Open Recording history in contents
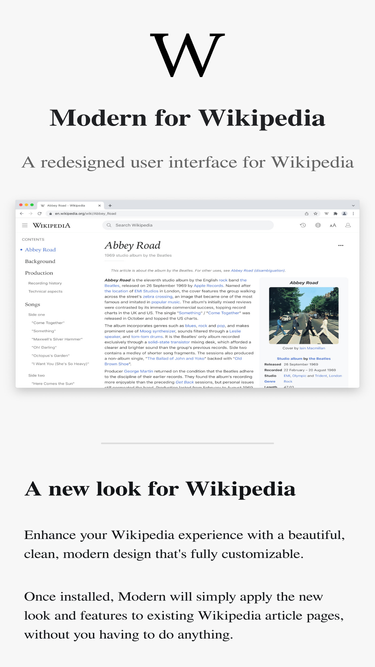This screenshot has width=375, height=667. (45, 283)
